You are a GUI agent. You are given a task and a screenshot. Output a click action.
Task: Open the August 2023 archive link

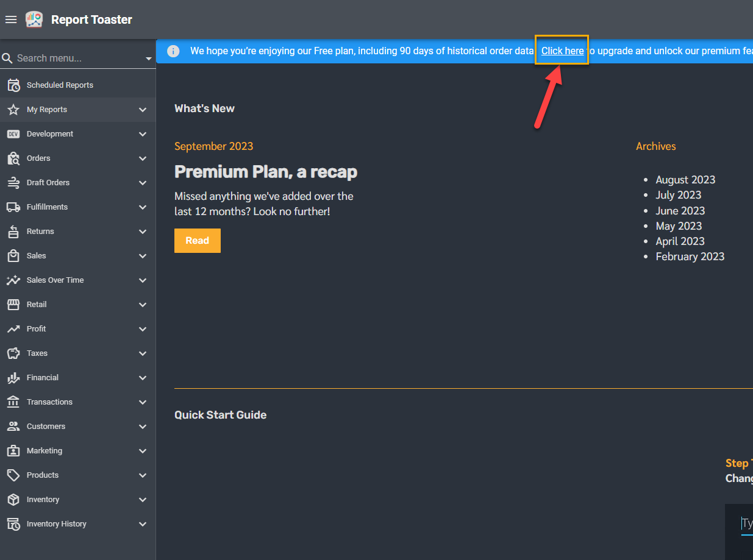point(685,180)
